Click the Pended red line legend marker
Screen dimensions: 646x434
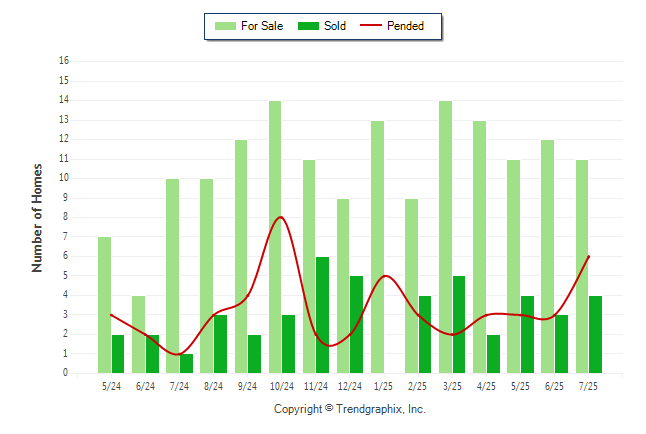371,26
